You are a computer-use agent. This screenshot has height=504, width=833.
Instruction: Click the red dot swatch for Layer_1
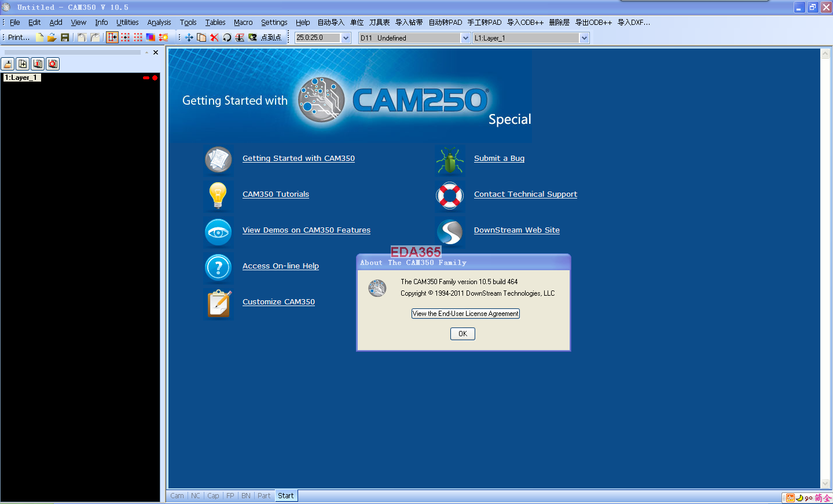click(155, 78)
